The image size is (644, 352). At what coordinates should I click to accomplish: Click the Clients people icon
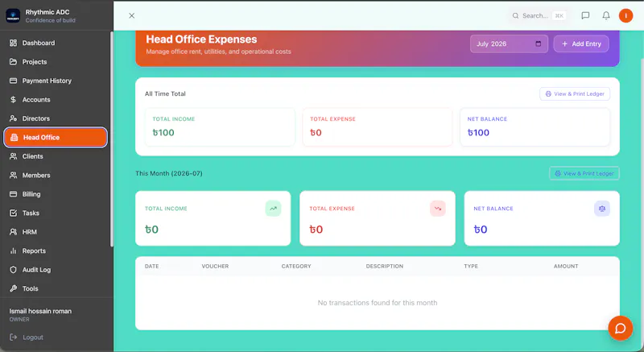(13, 156)
